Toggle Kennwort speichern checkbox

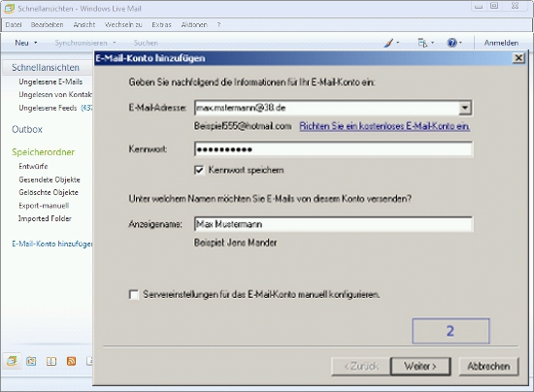coord(199,170)
